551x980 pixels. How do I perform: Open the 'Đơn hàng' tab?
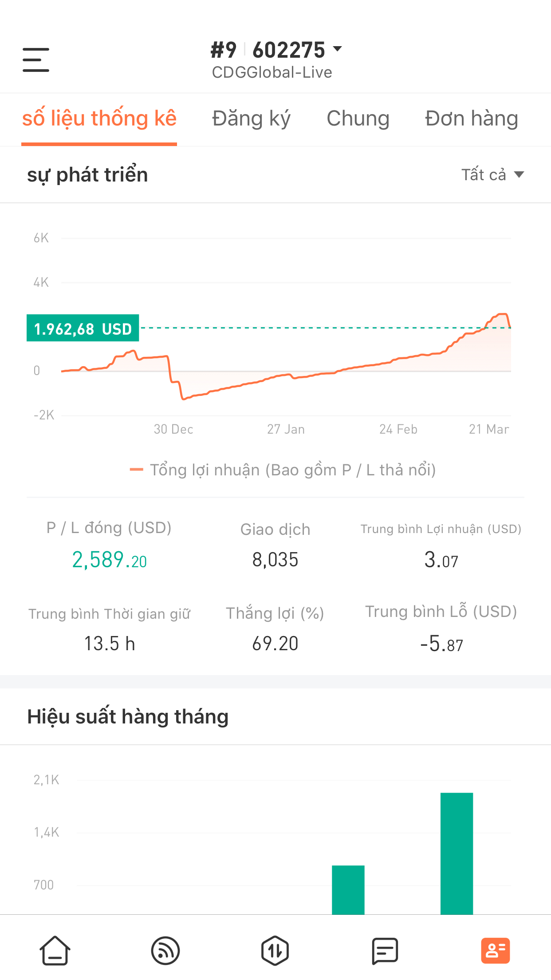point(471,119)
